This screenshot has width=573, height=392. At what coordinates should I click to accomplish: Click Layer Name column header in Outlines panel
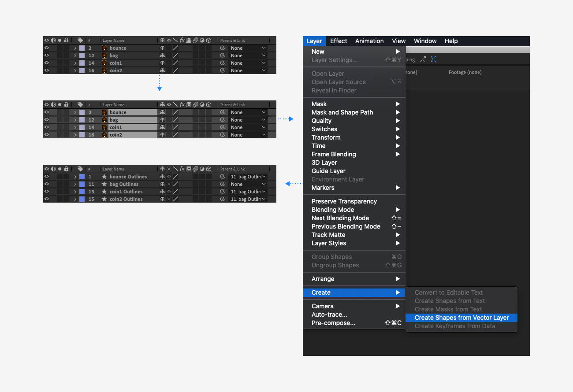pos(114,169)
